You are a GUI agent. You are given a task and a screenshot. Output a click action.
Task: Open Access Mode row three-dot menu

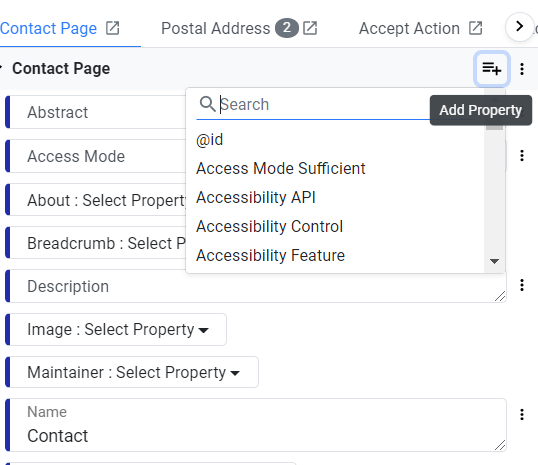[x=522, y=156]
